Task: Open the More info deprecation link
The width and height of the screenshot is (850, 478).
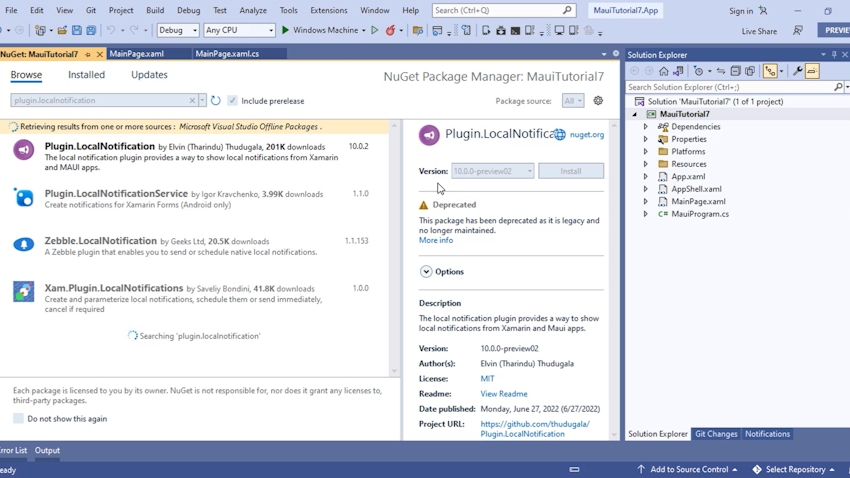Action: [436, 240]
